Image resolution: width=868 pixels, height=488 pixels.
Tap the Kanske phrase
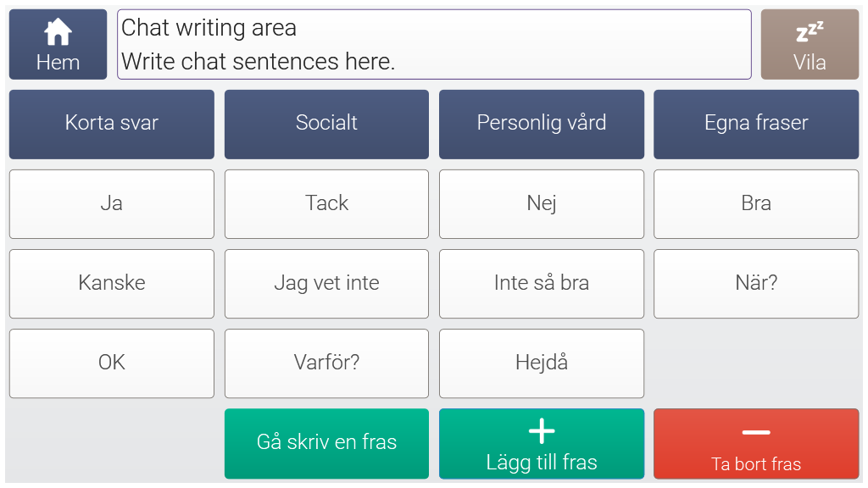[x=112, y=283]
